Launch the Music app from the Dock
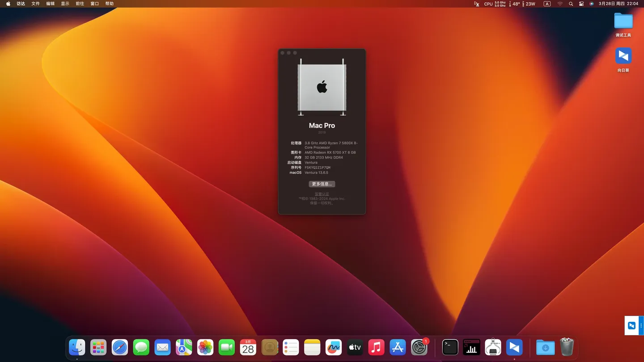This screenshot has height=362, width=644. 376,347
